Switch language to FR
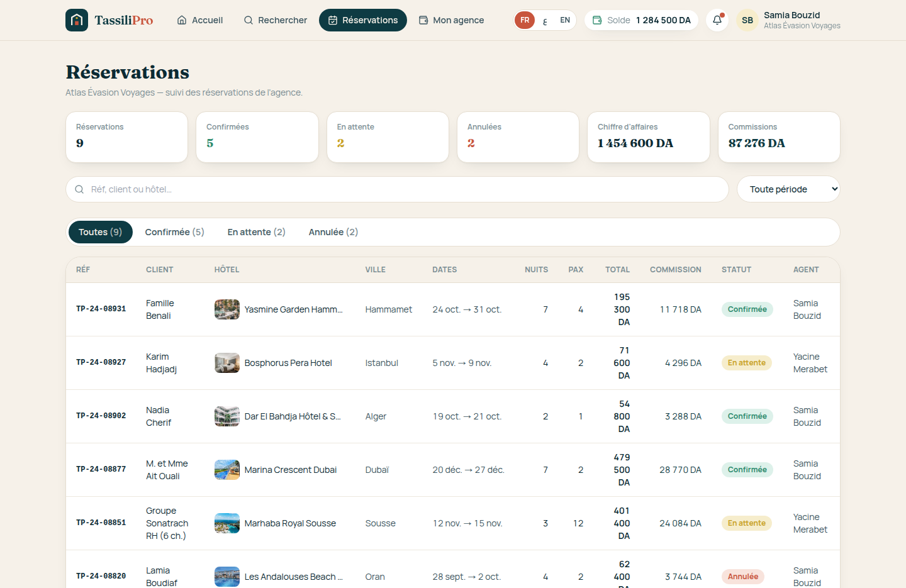The width and height of the screenshot is (906, 588). 525,20
